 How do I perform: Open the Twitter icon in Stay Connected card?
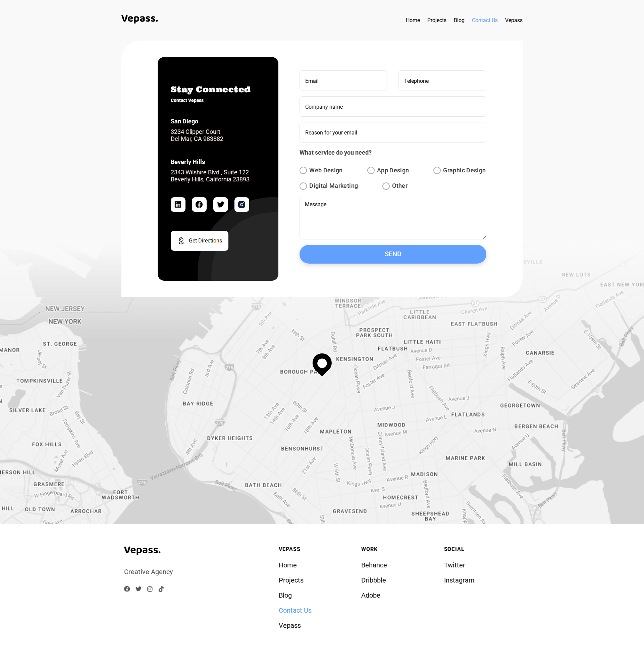click(x=220, y=204)
